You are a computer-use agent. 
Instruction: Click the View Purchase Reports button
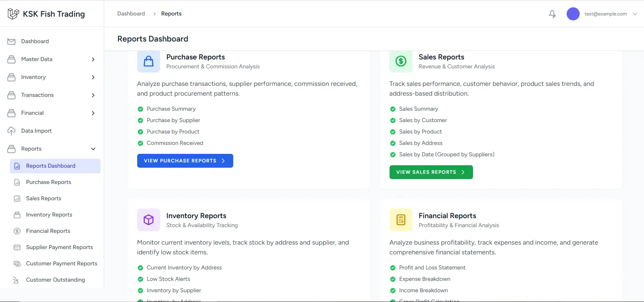pyautogui.click(x=185, y=161)
